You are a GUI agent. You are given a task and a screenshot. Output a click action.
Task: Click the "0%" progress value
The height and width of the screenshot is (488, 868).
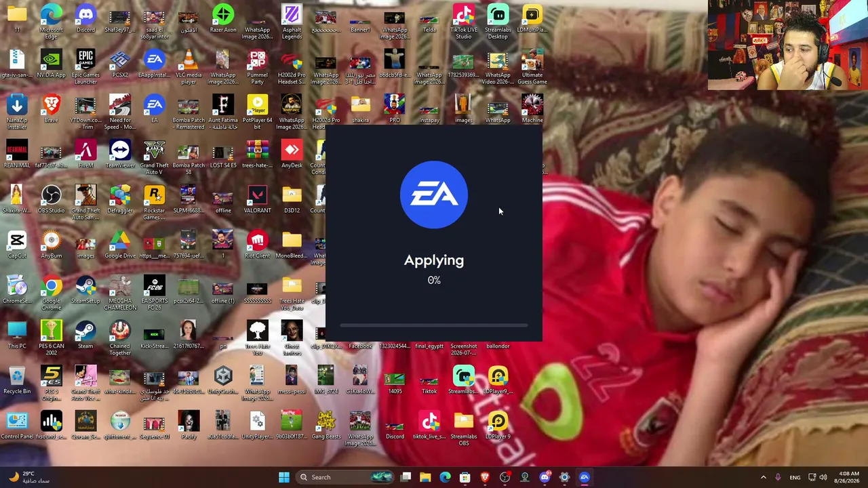pos(434,280)
